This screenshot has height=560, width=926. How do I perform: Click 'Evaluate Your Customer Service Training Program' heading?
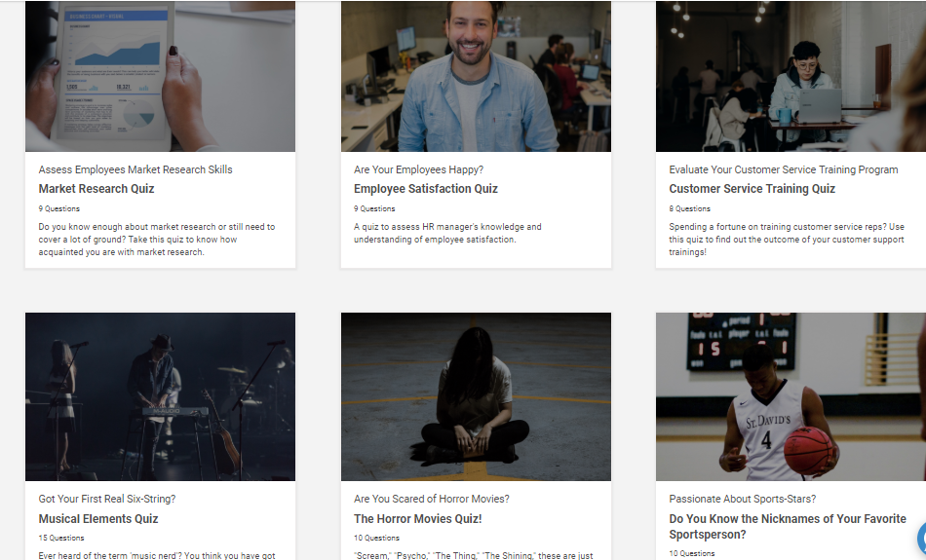(783, 169)
